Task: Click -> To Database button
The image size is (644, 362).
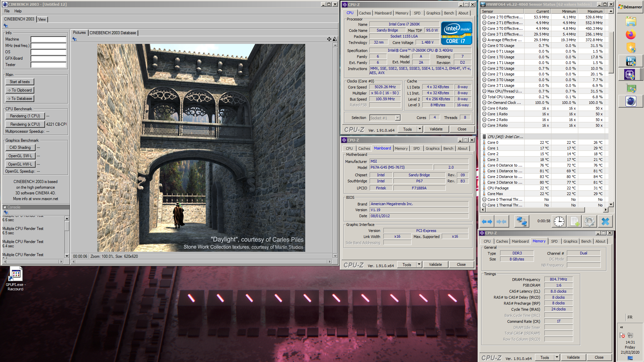Action: tap(20, 99)
